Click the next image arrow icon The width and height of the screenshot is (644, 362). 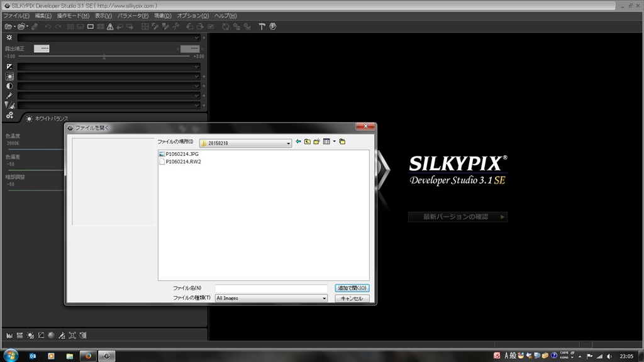(x=130, y=26)
